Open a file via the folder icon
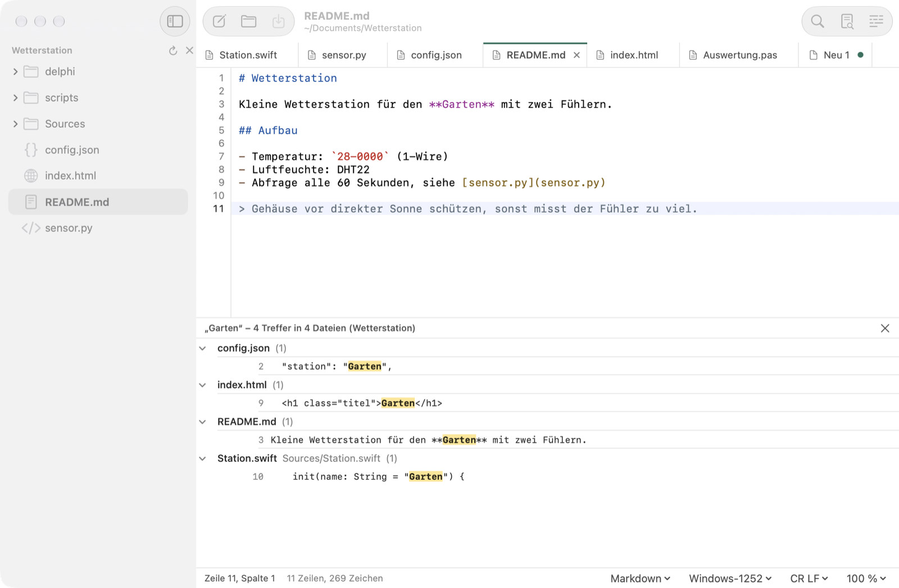899x588 pixels. (x=249, y=21)
